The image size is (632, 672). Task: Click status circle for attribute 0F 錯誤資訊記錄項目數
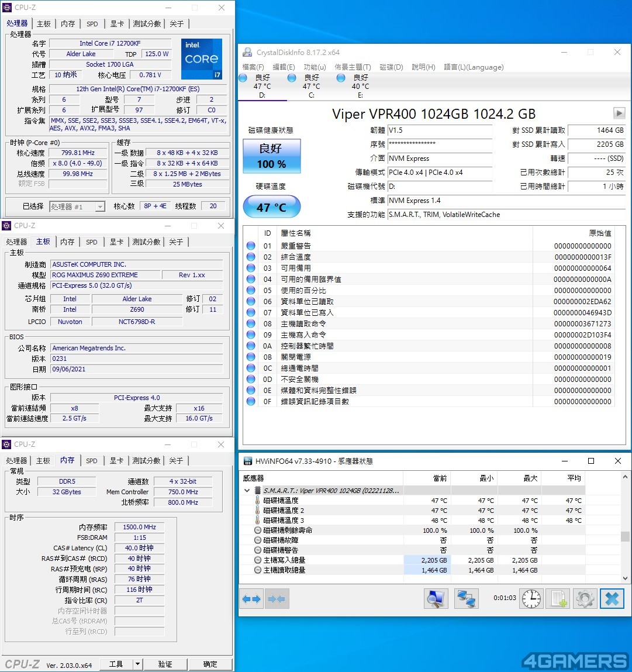click(251, 402)
